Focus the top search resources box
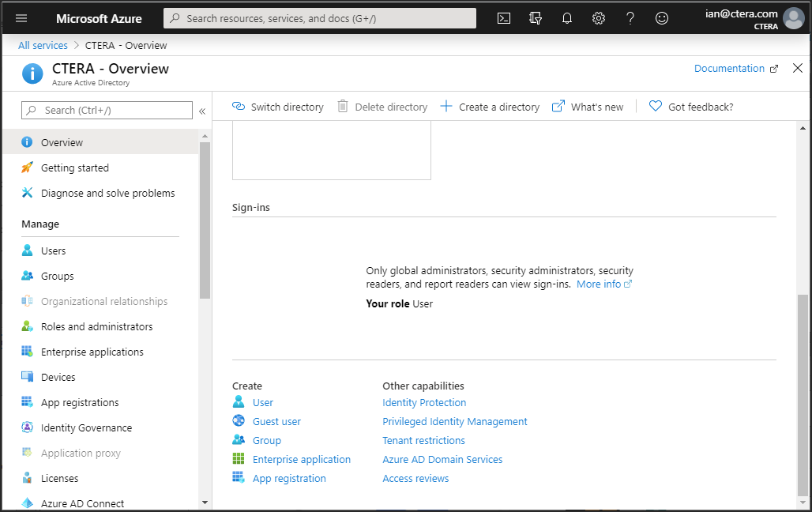 click(x=320, y=18)
